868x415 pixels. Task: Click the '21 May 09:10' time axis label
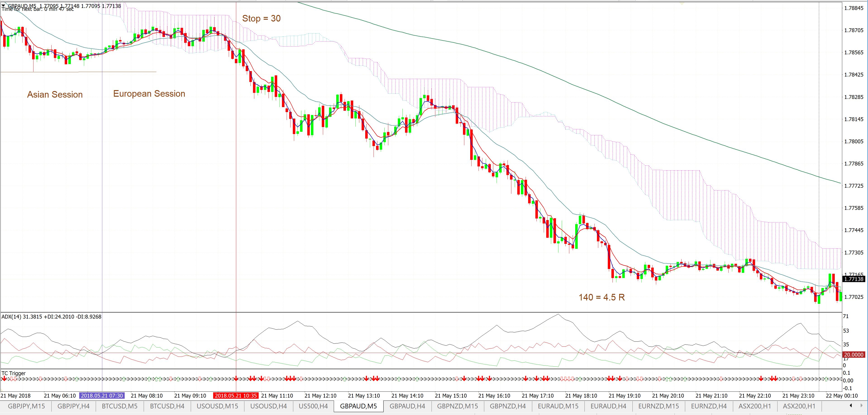(x=190, y=396)
